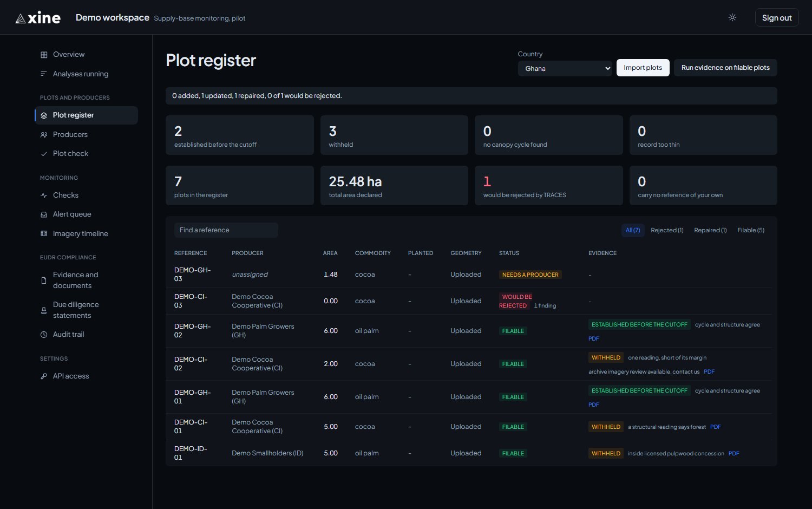Viewport: 812px width, 509px height.
Task: Open Imagery timeline from the sidebar
Action: point(81,234)
